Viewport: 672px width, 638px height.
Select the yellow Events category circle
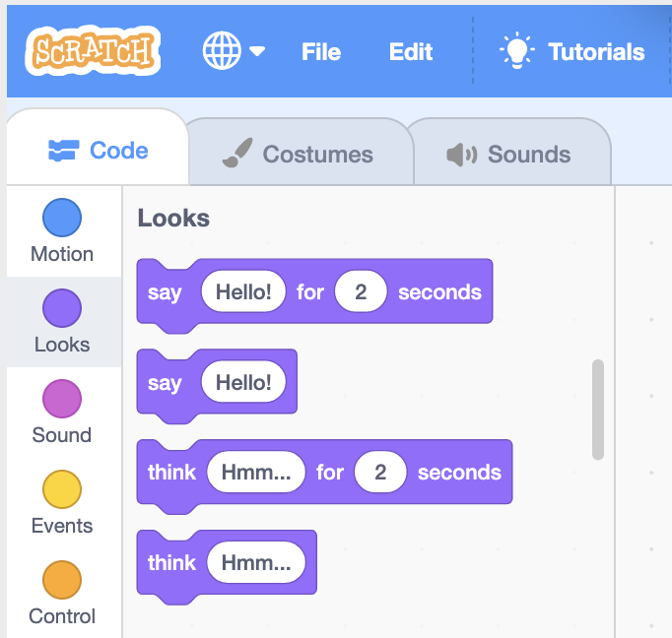[62, 489]
